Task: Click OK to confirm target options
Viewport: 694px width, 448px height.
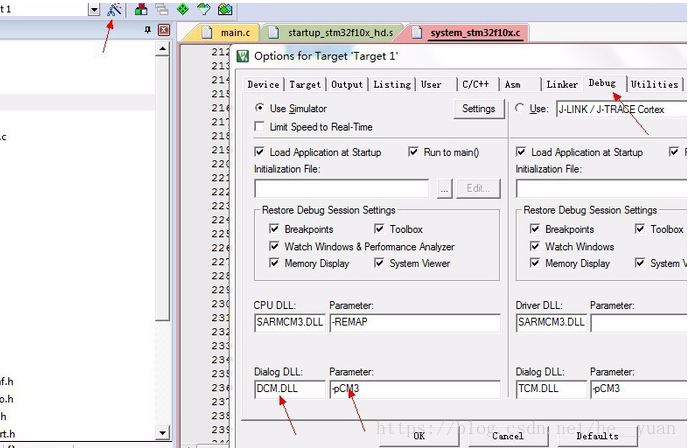Action: tap(419, 436)
